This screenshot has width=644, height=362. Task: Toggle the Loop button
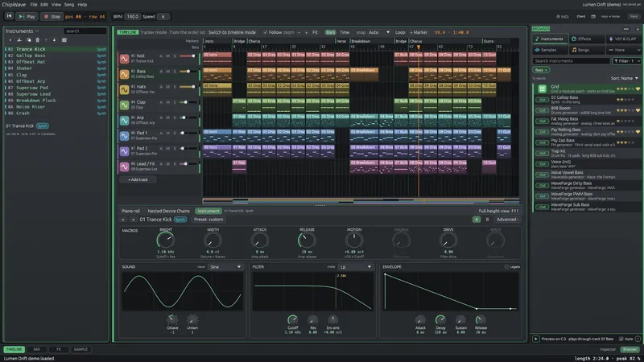[x=400, y=32]
